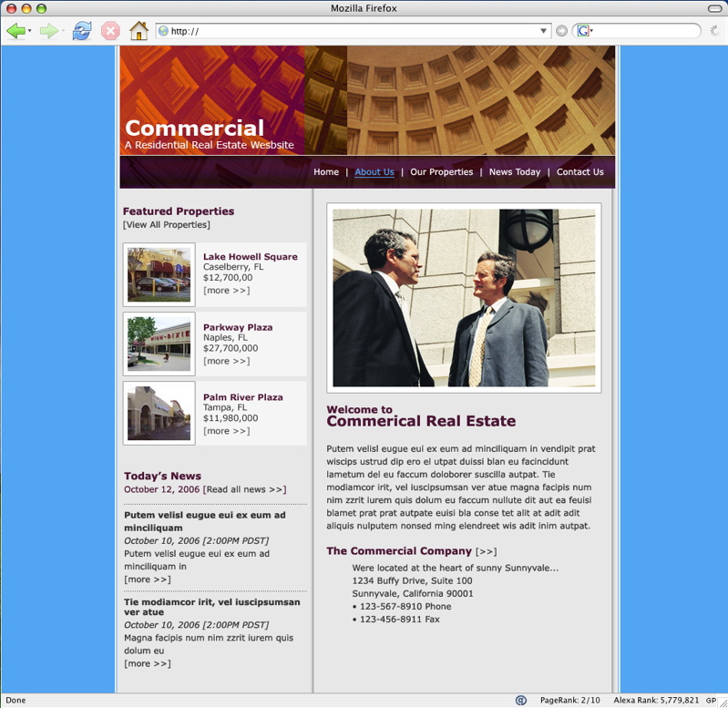Click the Commercial site logo title
Screen dimensions: 728x708
tap(194, 128)
